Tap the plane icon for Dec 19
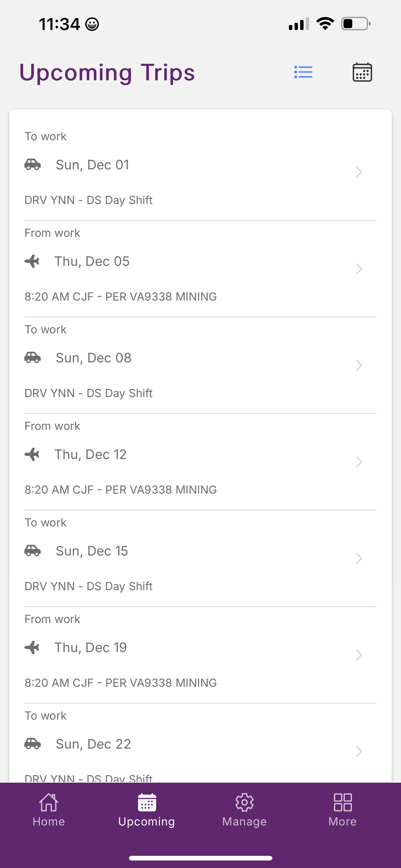 point(32,647)
